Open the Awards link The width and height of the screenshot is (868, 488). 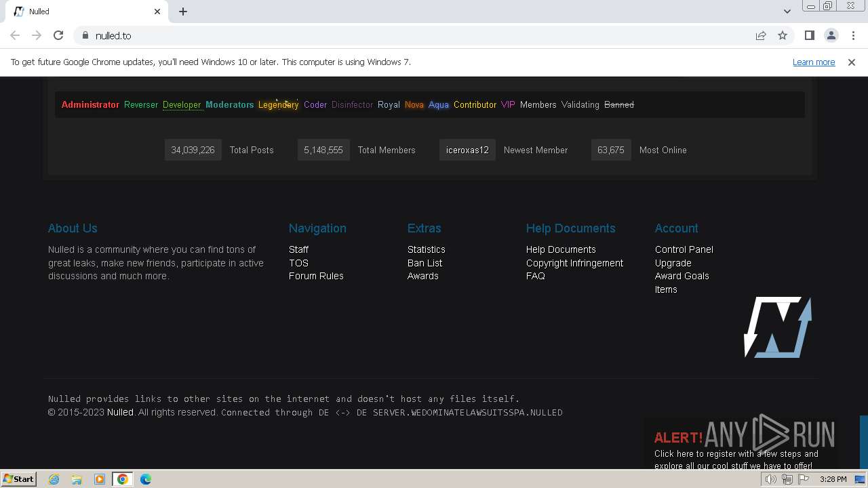point(423,276)
